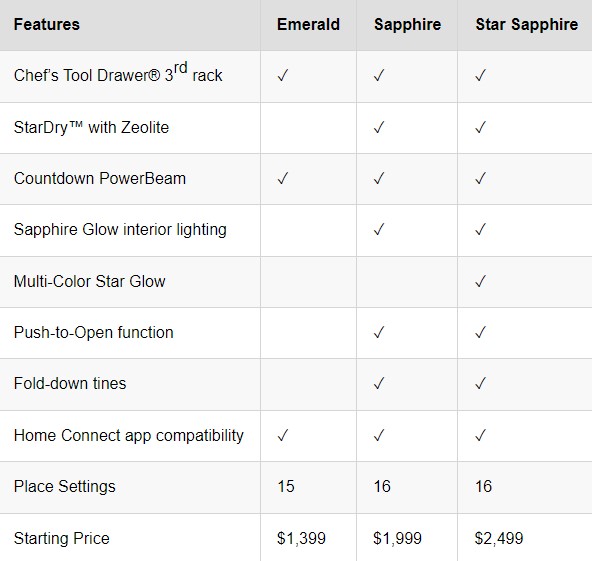Click the Multi-Color Star Glow feature label

click(89, 282)
